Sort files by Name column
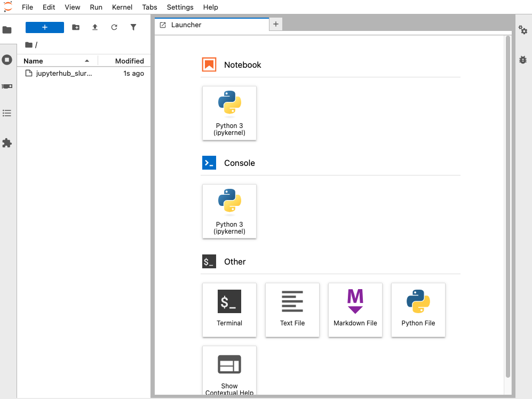Screen dimensions: 532x399 click(57, 61)
